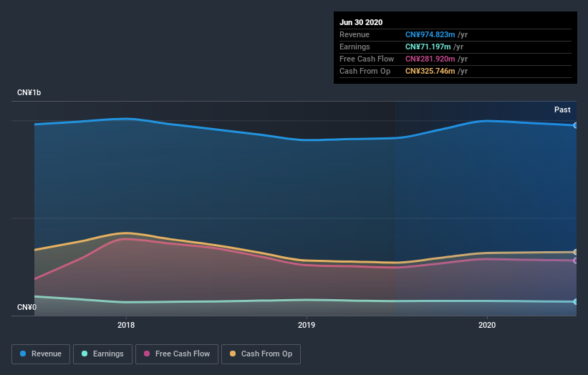Toggle the Cash From Op legend button

(261, 354)
